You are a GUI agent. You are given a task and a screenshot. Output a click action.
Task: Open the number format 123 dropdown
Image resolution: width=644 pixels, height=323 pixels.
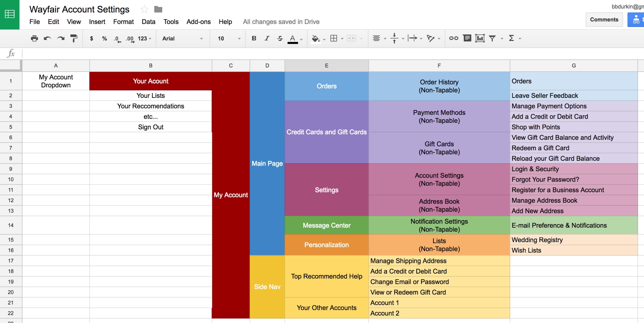pos(145,38)
